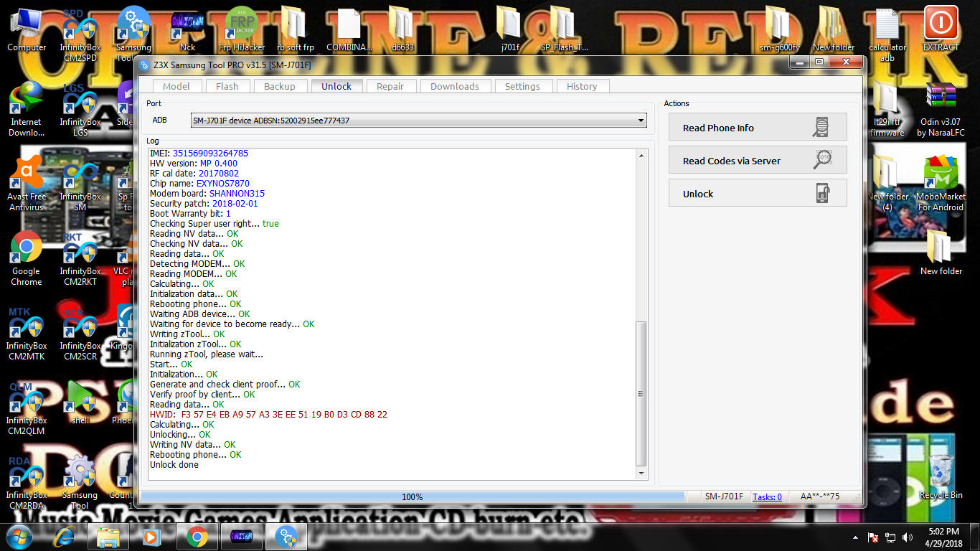
Task: Click the log scrollbar down arrow
Action: click(641, 474)
